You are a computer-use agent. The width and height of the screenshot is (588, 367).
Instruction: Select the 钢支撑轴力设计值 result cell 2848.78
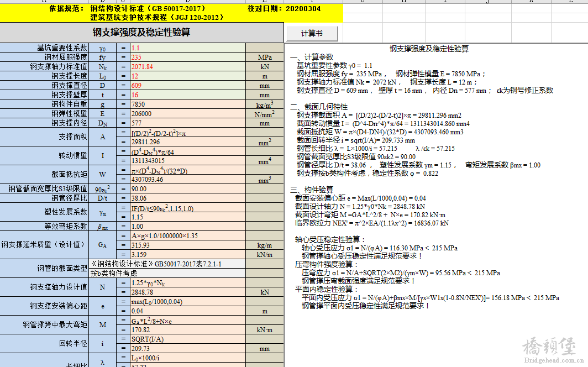tap(188, 292)
